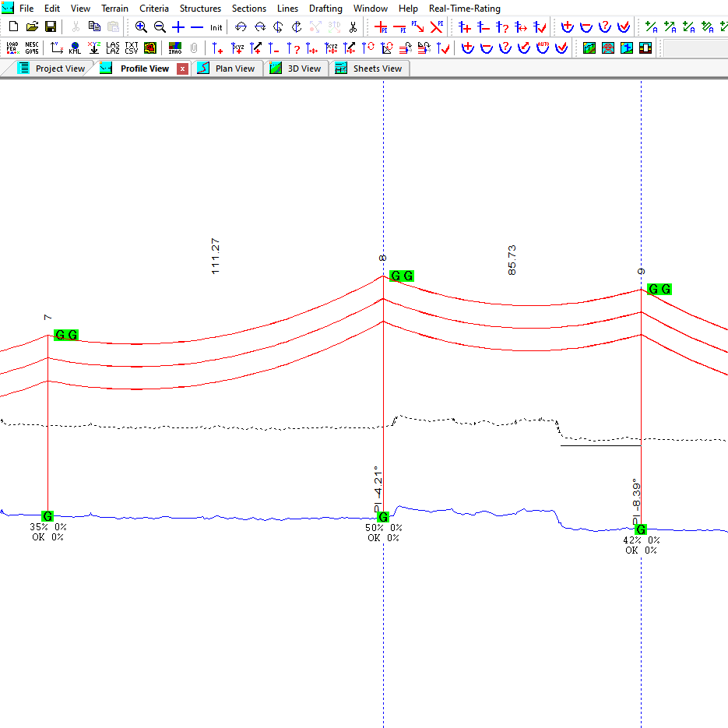
Task: Save project using the floppy disk icon
Action: (50, 26)
